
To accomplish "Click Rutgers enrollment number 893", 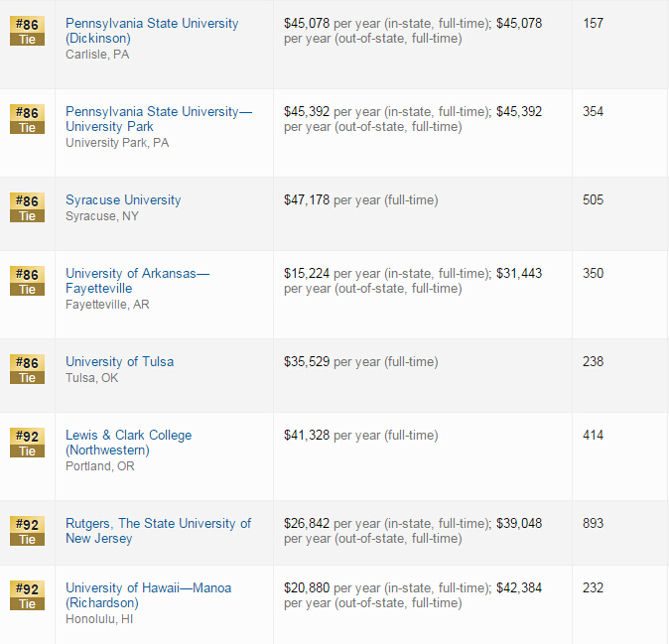I will (x=593, y=523).
